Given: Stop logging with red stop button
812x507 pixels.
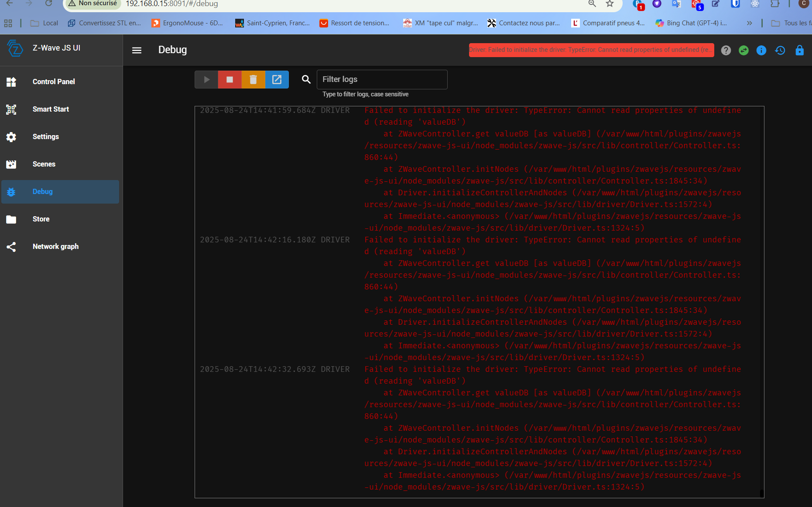Looking at the screenshot, I should pyautogui.click(x=230, y=79).
